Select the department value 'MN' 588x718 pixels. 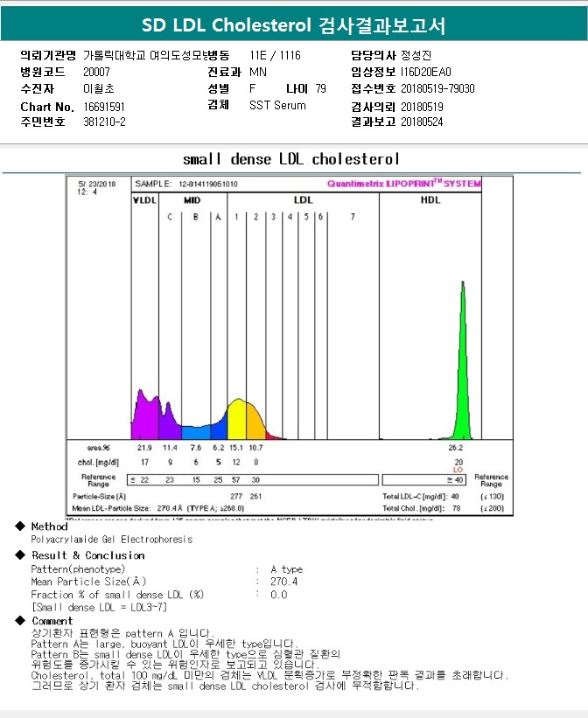point(257,72)
